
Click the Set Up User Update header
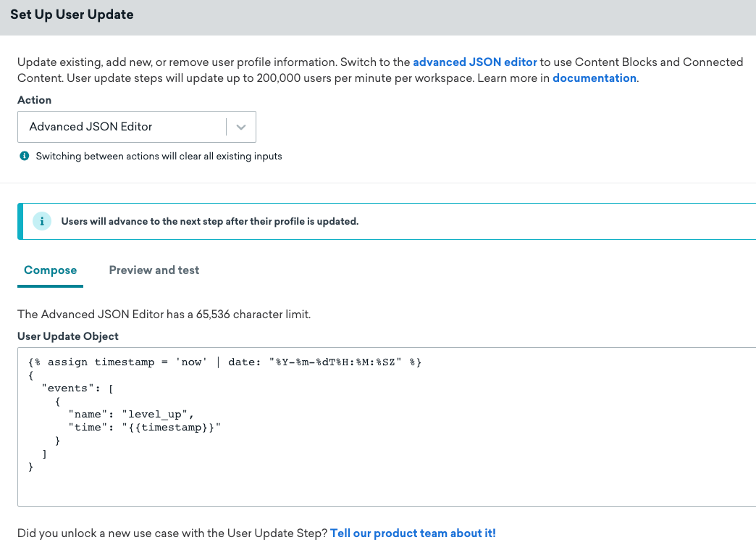(72, 14)
